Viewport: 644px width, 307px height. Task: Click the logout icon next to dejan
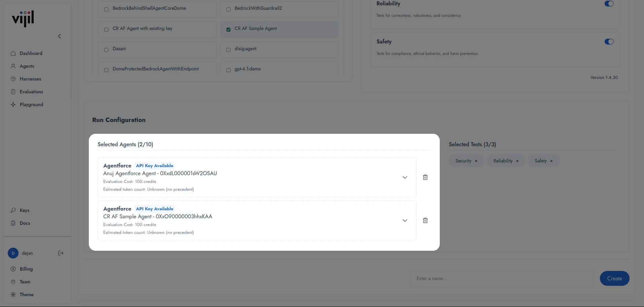[61, 253]
